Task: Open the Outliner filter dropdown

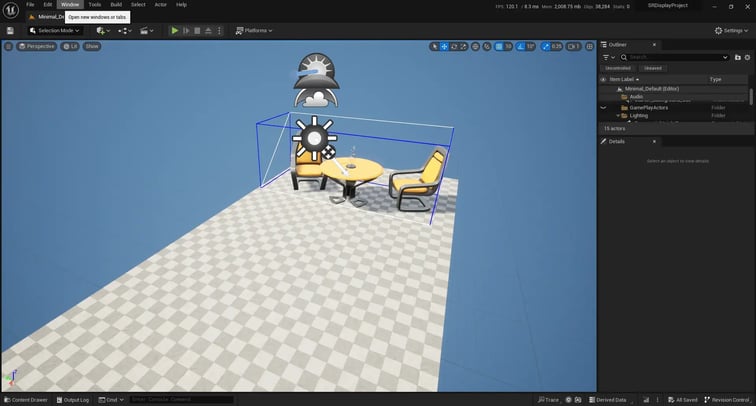Action: coord(609,57)
